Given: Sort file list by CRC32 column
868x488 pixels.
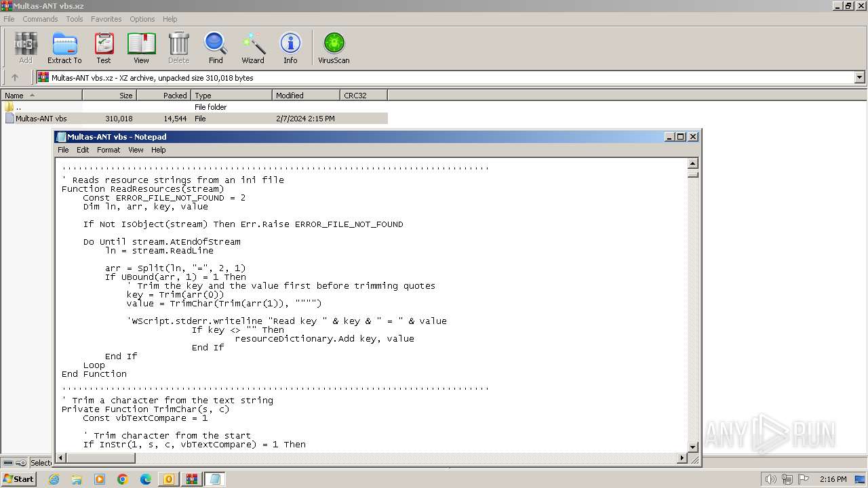Looking at the screenshot, I should 363,96.
